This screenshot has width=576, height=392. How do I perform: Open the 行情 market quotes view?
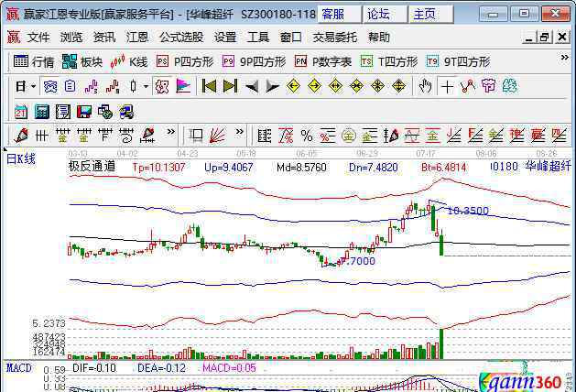pyautogui.click(x=34, y=61)
